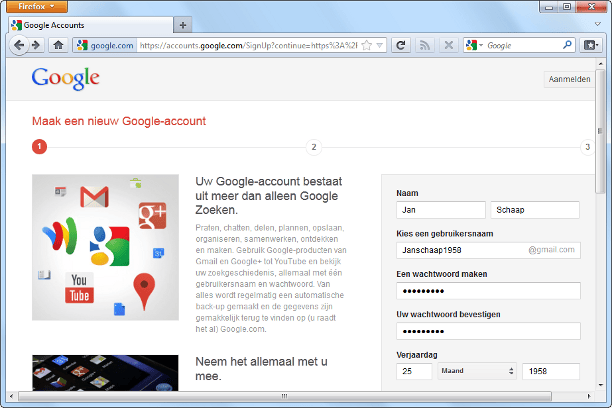Start search with the magnifier icon
This screenshot has height=408, width=612.
coord(567,45)
